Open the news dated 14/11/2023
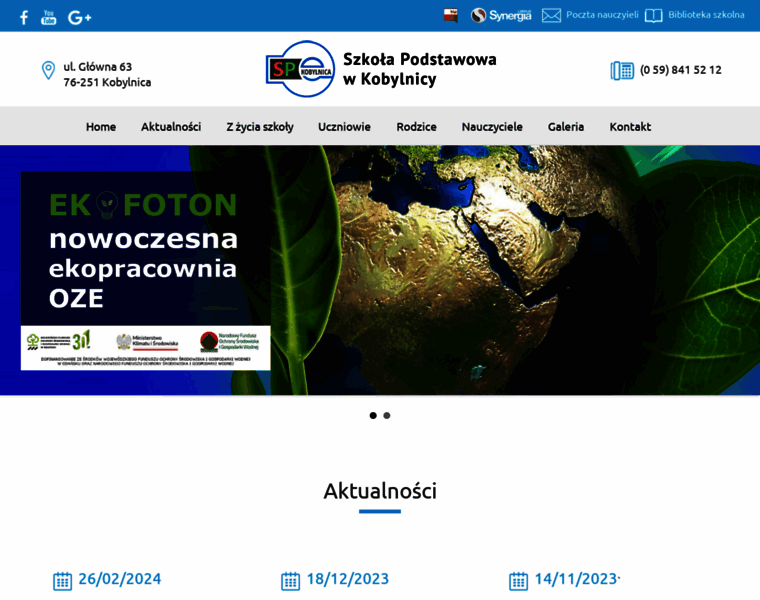 [x=576, y=579]
